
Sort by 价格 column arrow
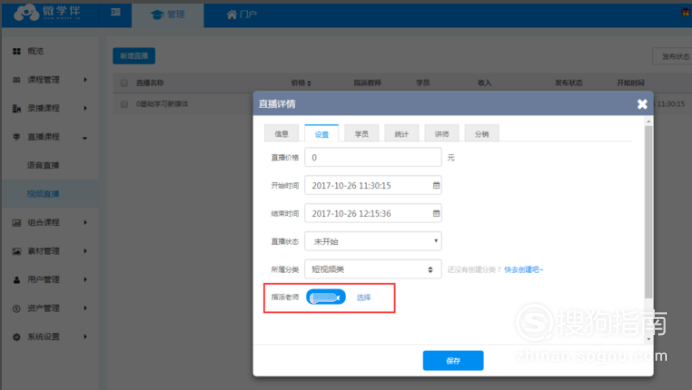[309, 83]
